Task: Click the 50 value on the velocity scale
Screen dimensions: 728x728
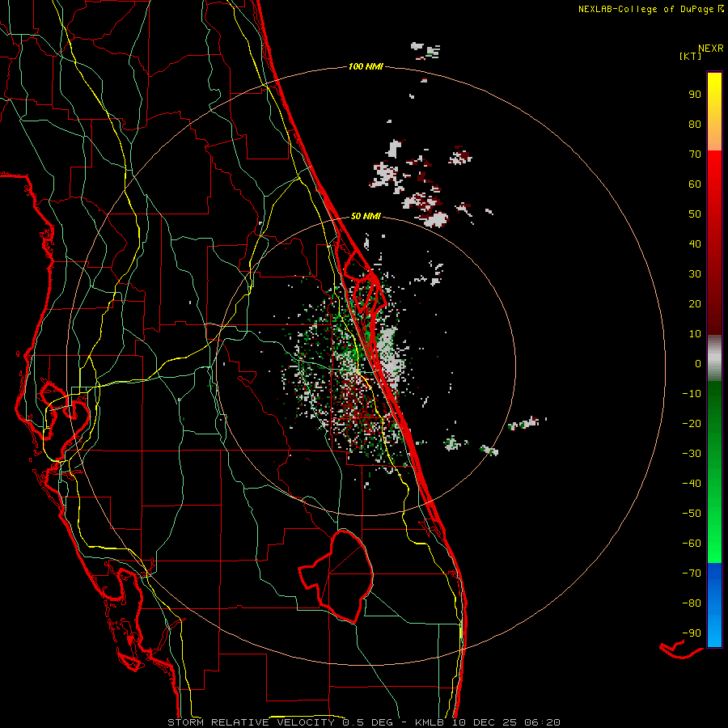Action: [695, 214]
